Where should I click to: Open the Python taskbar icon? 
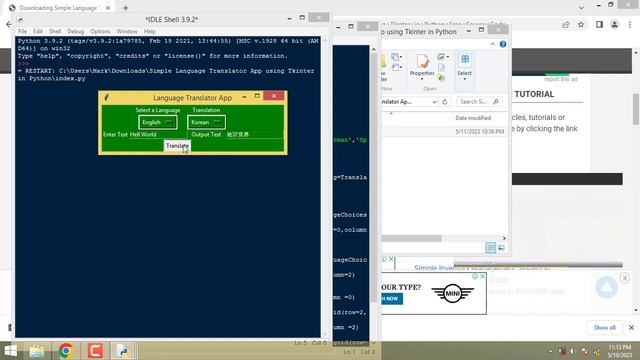[x=123, y=351]
